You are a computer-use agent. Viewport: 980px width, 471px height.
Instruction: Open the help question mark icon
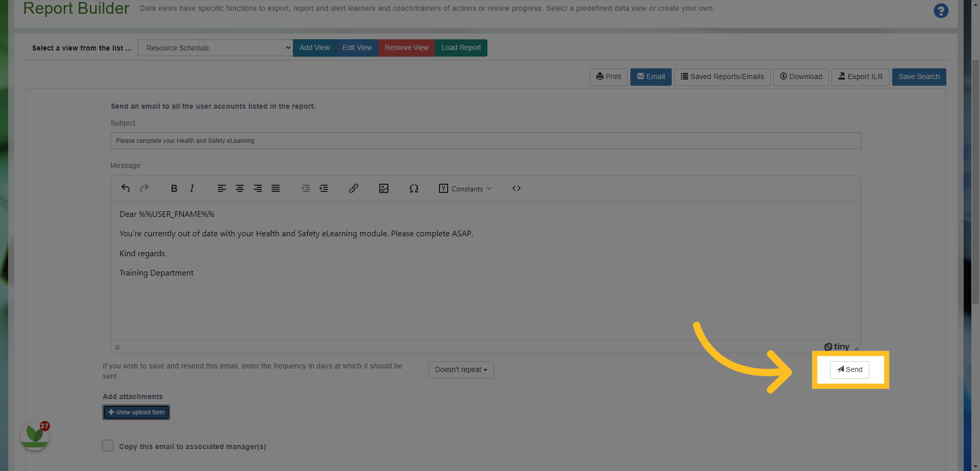point(941,11)
